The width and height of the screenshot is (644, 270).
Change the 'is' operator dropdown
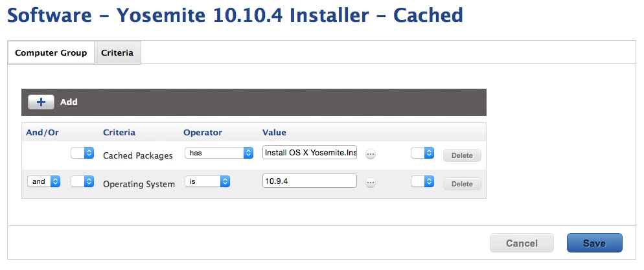[x=207, y=181]
